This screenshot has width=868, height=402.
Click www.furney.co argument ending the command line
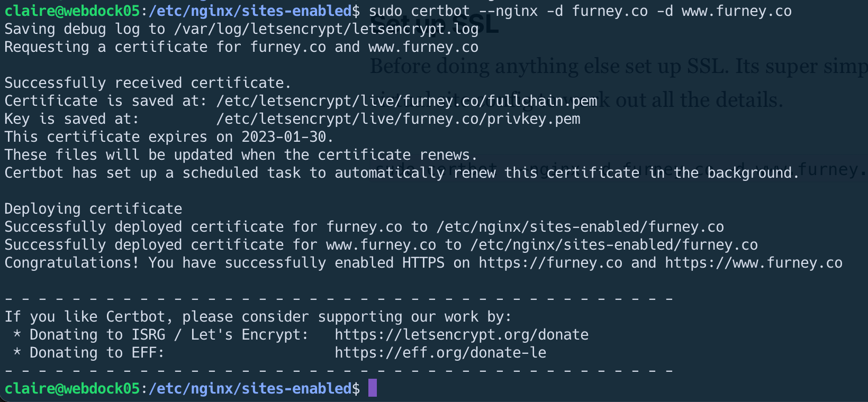pyautogui.click(x=736, y=11)
